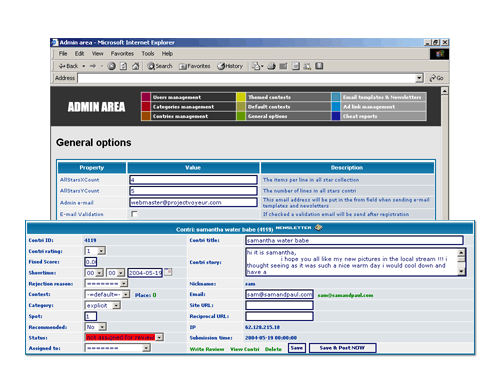The image size is (500, 375).
Task: Click the Forward arrow in IE toolbar
Action: [x=93, y=66]
